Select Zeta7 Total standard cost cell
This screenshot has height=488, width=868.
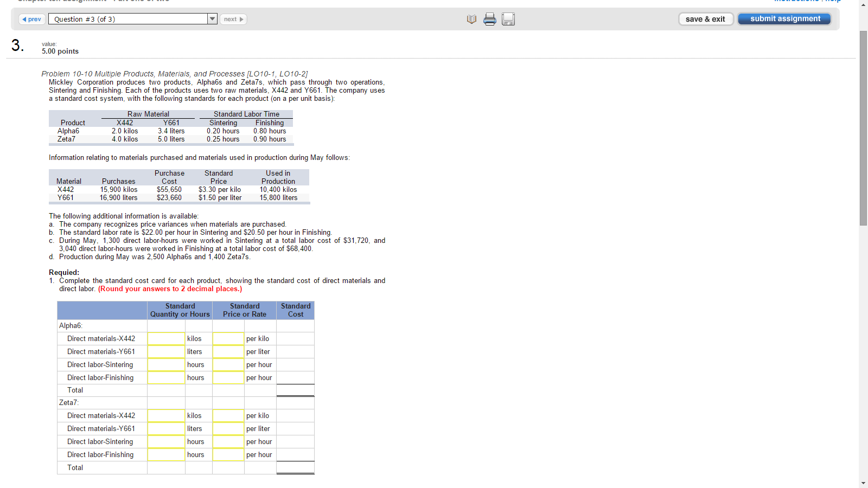[x=296, y=468]
